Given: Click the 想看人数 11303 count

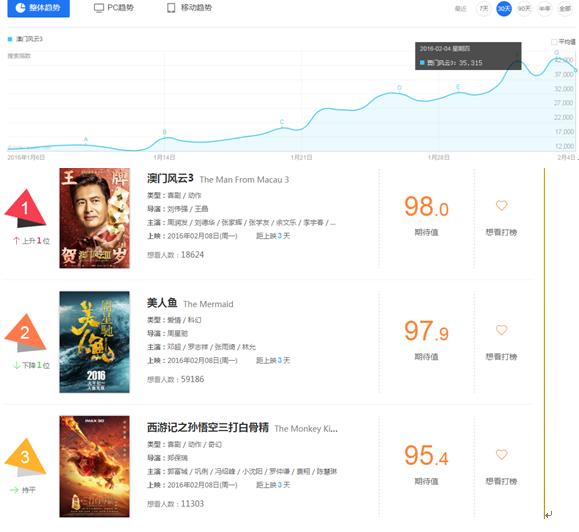Looking at the screenshot, I should [x=175, y=504].
